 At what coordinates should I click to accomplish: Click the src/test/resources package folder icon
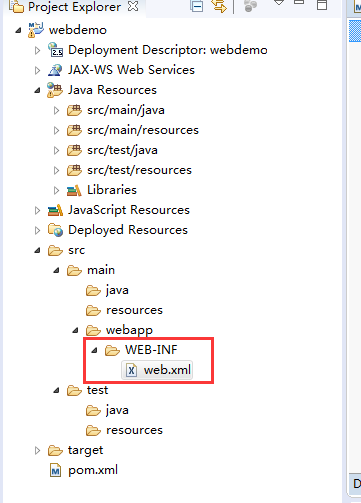74,170
